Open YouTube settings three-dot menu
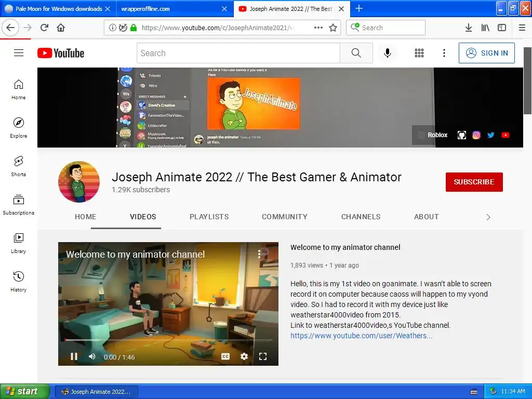 444,53
